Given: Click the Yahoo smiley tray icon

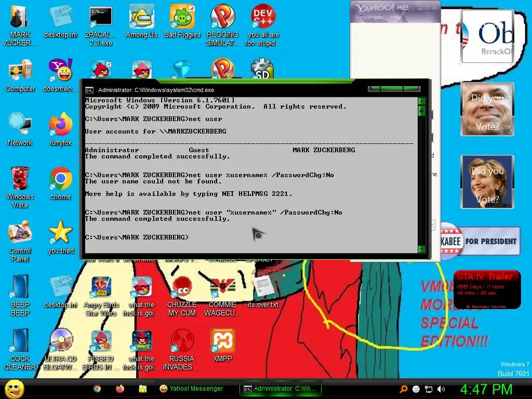Looking at the screenshot, I should click(x=416, y=389).
